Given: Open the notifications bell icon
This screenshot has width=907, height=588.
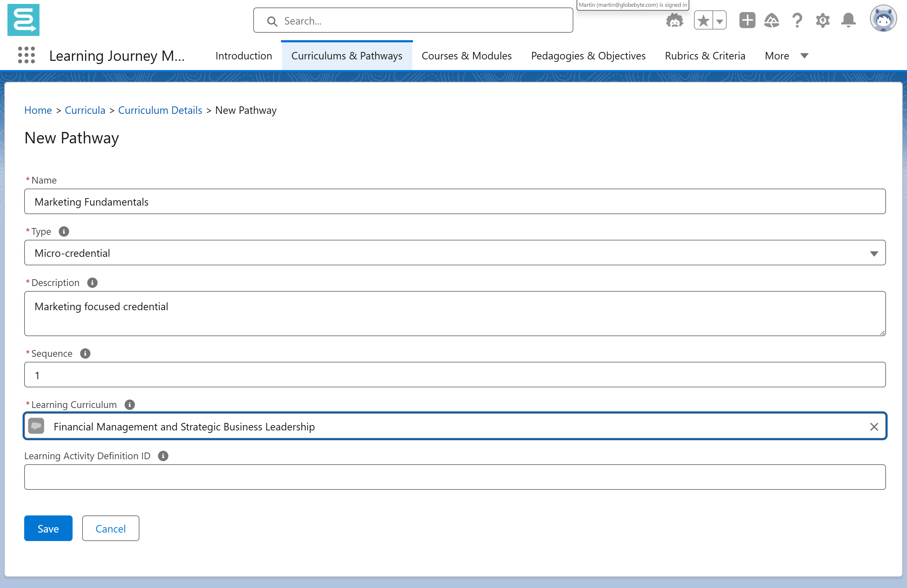Looking at the screenshot, I should 848,21.
